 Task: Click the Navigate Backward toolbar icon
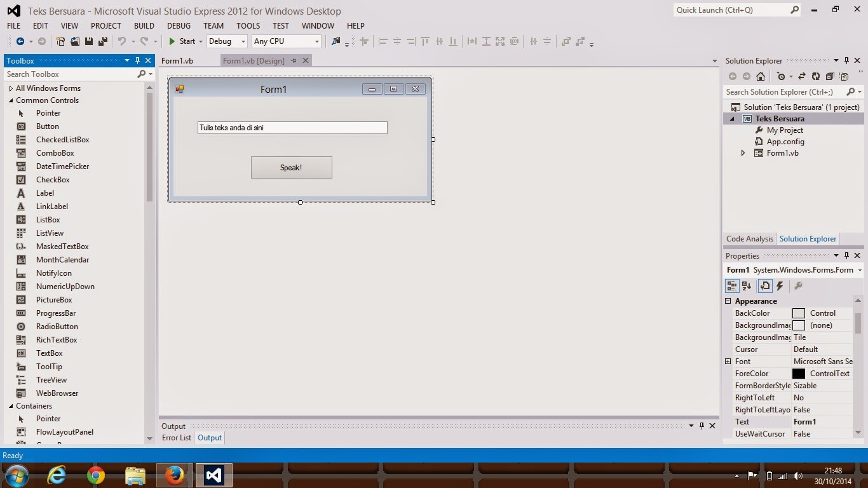pos(20,41)
